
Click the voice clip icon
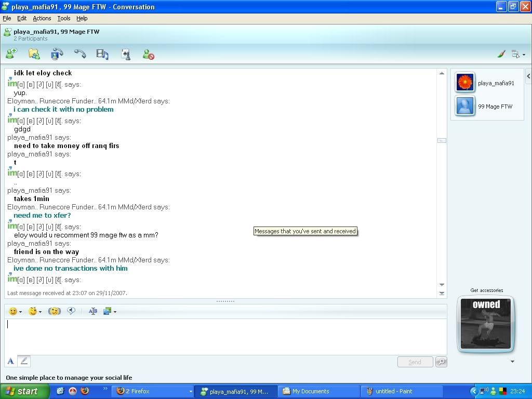(72, 311)
